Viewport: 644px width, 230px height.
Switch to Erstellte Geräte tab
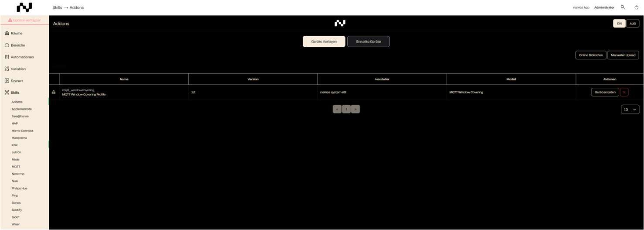(x=368, y=41)
